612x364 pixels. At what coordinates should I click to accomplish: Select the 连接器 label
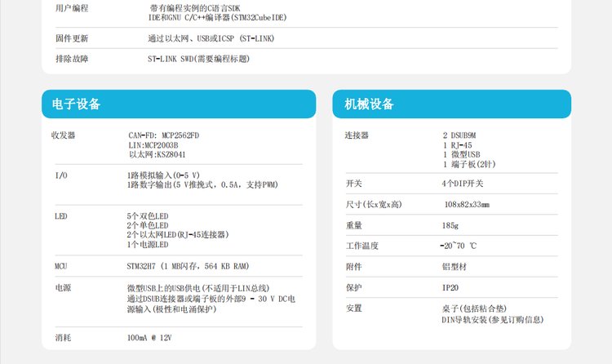click(x=357, y=135)
